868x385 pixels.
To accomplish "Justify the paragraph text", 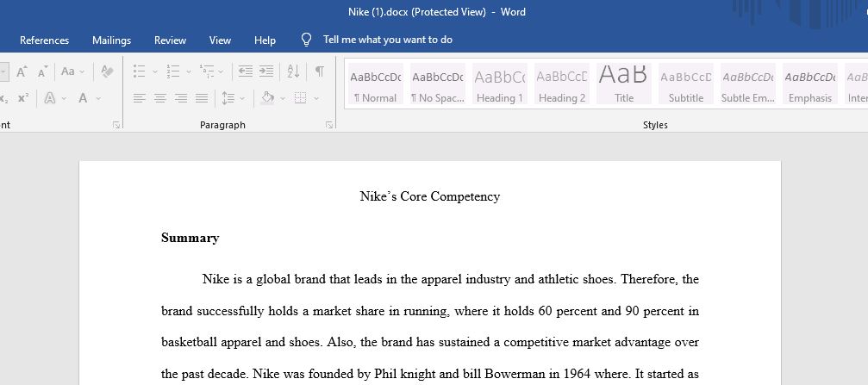I will tap(202, 98).
